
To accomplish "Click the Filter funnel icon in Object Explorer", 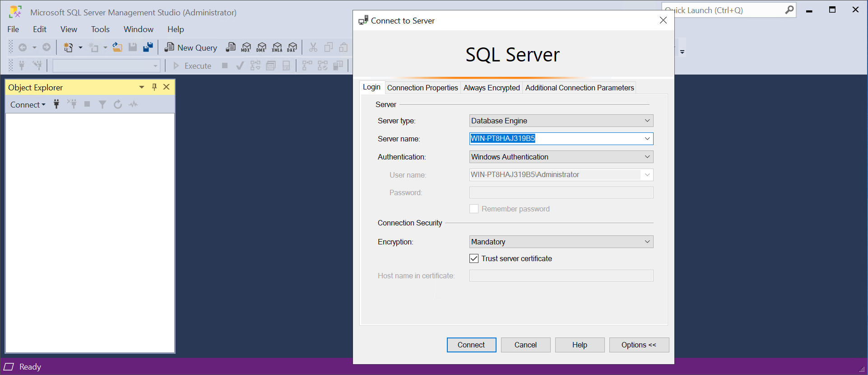I will pyautogui.click(x=102, y=104).
